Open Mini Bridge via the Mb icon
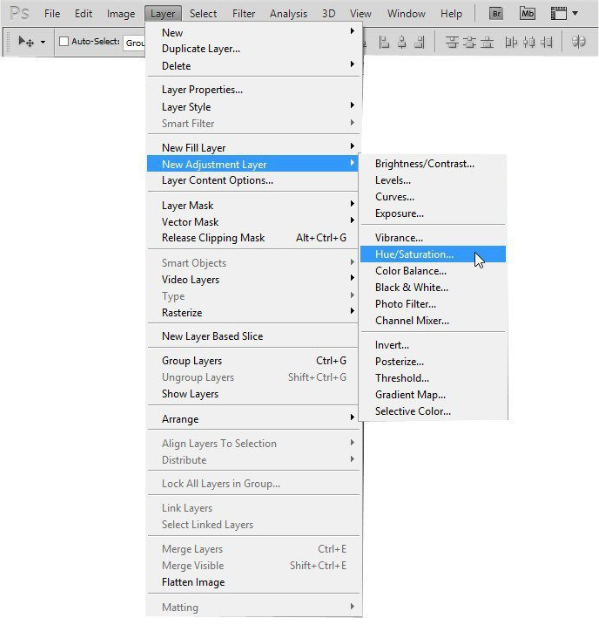The height and width of the screenshot is (629, 599). [528, 14]
